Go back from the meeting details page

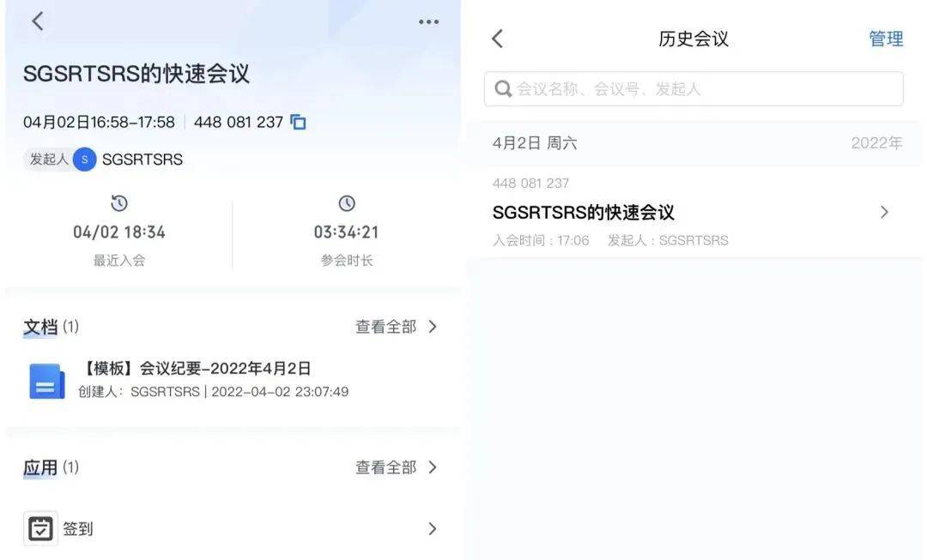[x=38, y=21]
